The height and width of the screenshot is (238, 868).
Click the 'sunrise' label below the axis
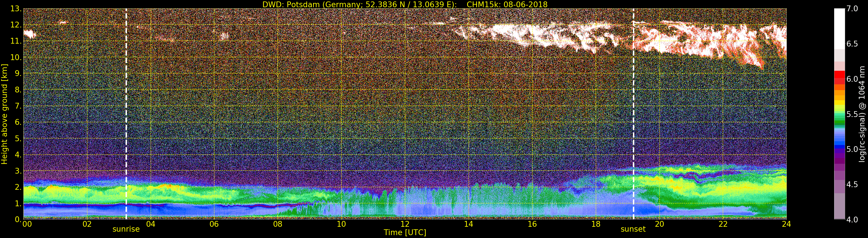point(126,229)
